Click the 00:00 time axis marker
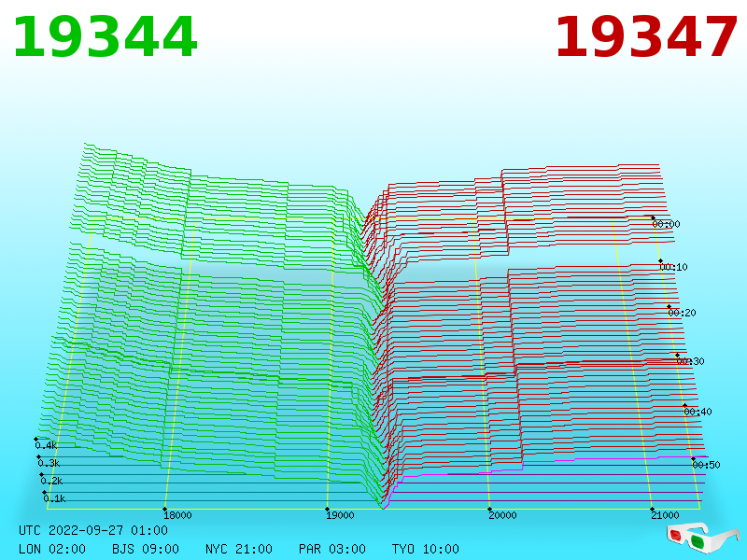 point(666,224)
